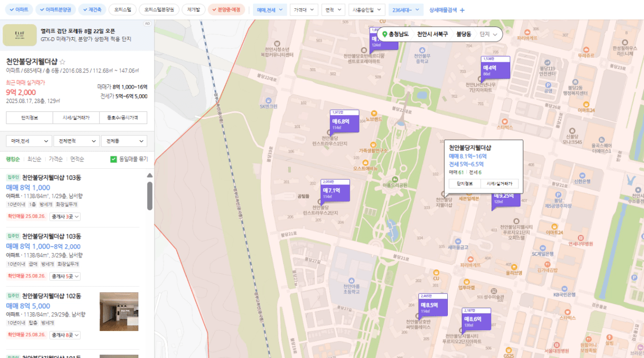Open the 매매,전세 dropdown in listing panel

(29, 141)
